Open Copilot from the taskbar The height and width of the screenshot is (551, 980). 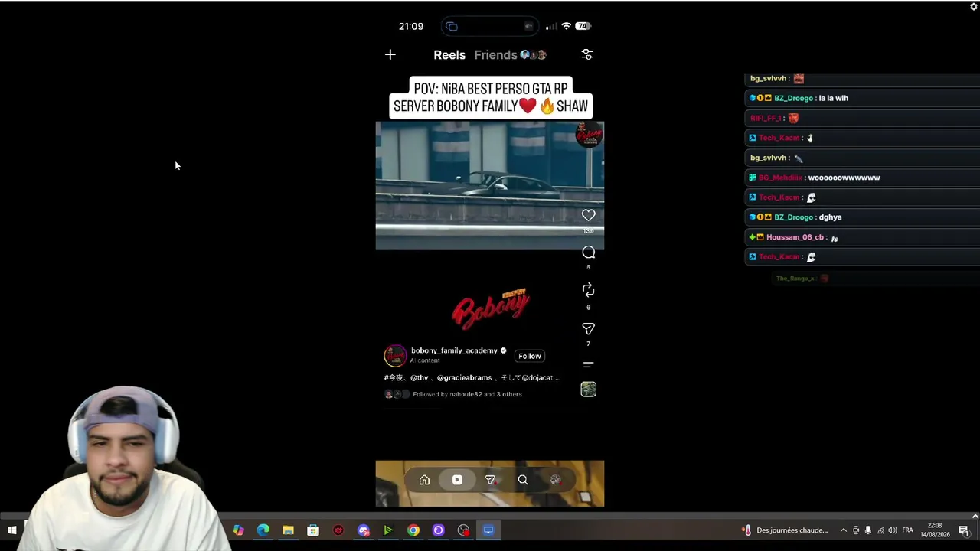coord(238,530)
